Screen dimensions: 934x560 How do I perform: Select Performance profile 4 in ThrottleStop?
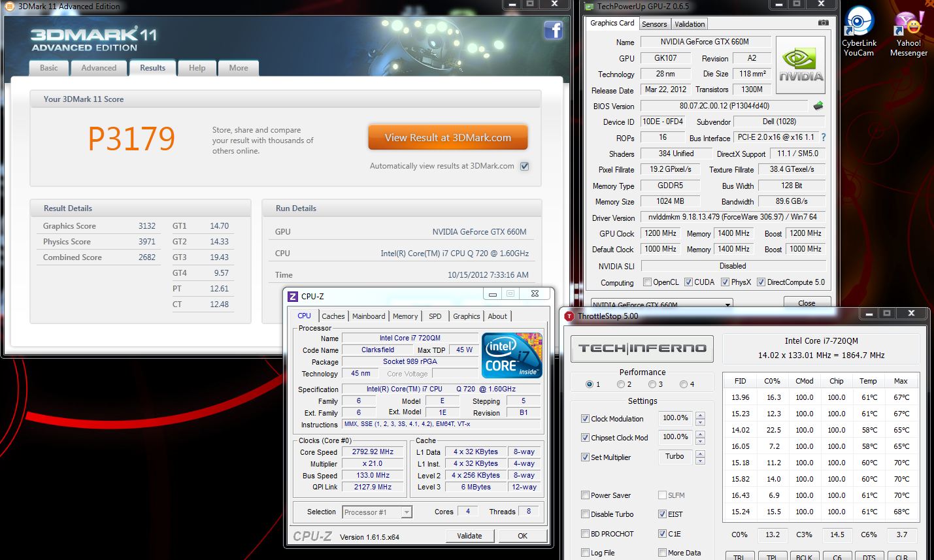[x=684, y=384]
